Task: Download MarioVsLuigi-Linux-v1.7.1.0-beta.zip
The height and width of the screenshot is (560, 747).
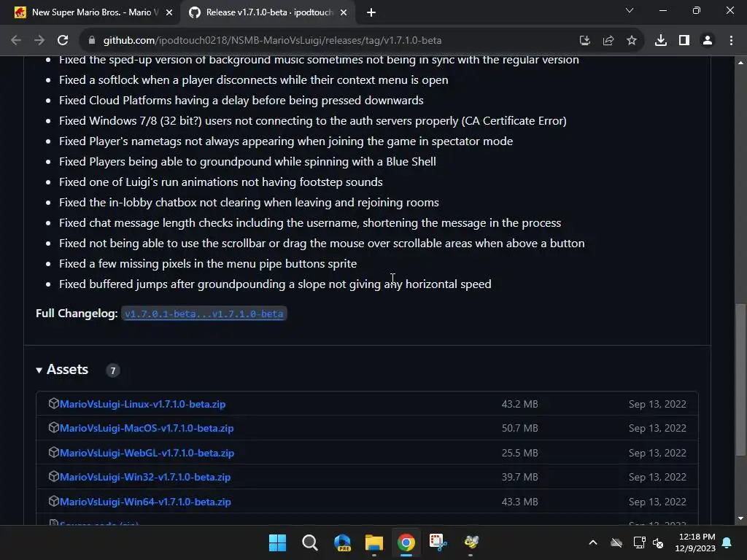Action: click(x=142, y=404)
